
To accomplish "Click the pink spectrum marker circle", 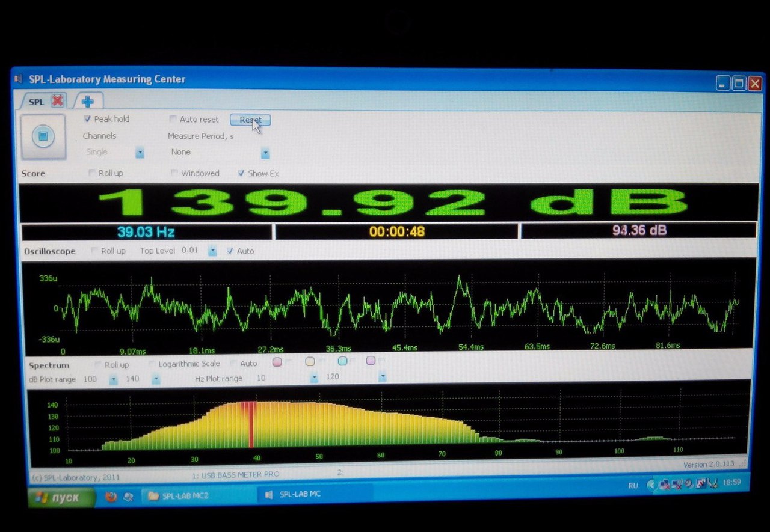I will tap(277, 362).
